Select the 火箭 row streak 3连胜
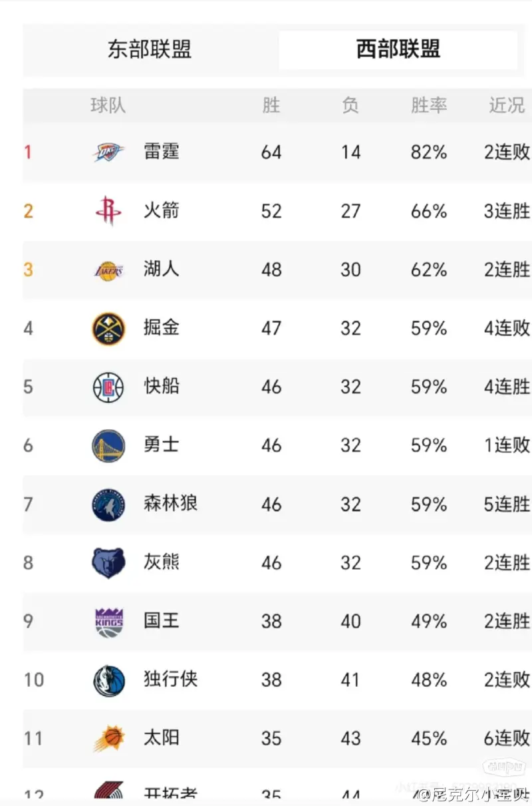 [507, 211]
